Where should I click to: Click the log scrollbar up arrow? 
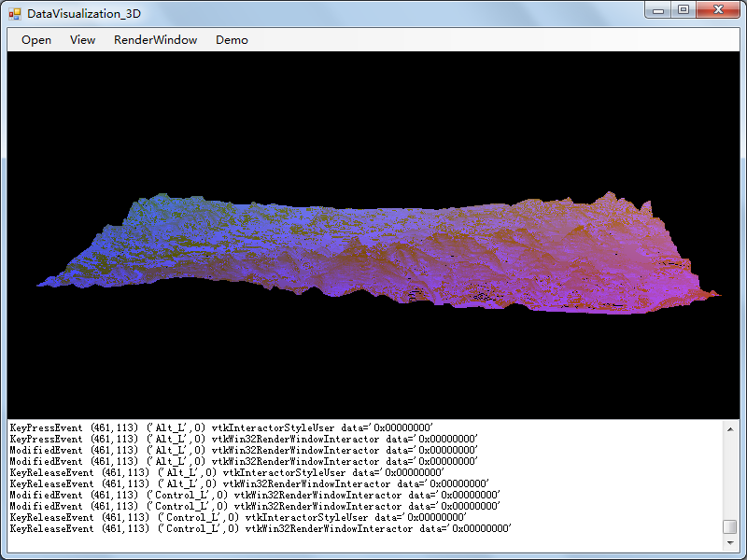click(x=730, y=429)
